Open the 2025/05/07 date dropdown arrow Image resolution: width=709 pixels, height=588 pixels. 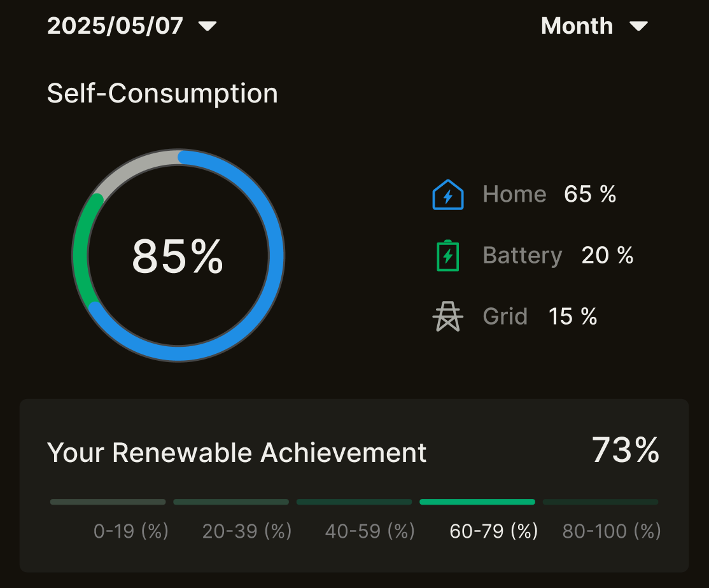(207, 26)
